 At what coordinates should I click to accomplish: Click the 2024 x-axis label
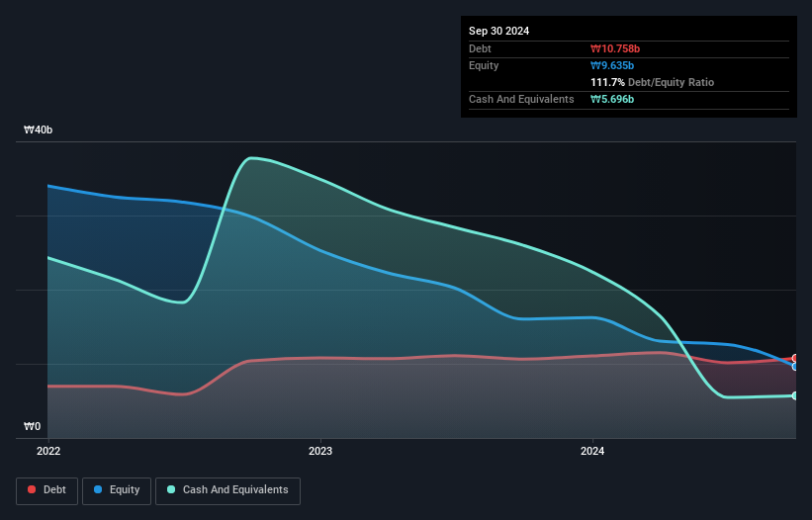[x=592, y=451]
